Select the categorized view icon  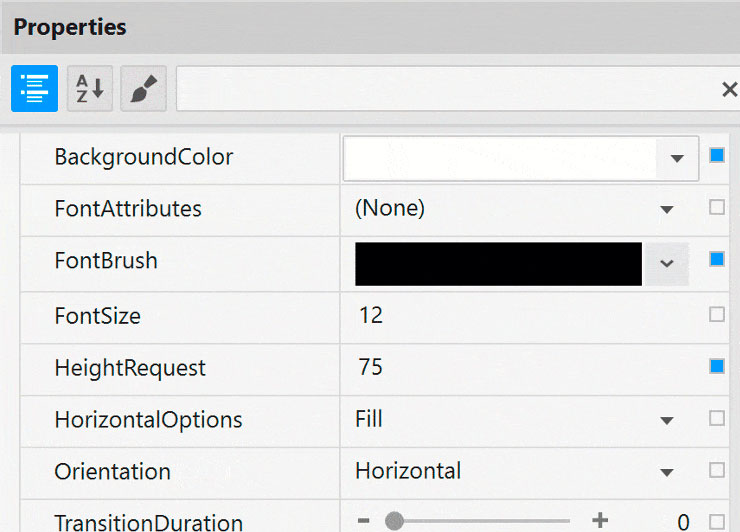(x=34, y=89)
